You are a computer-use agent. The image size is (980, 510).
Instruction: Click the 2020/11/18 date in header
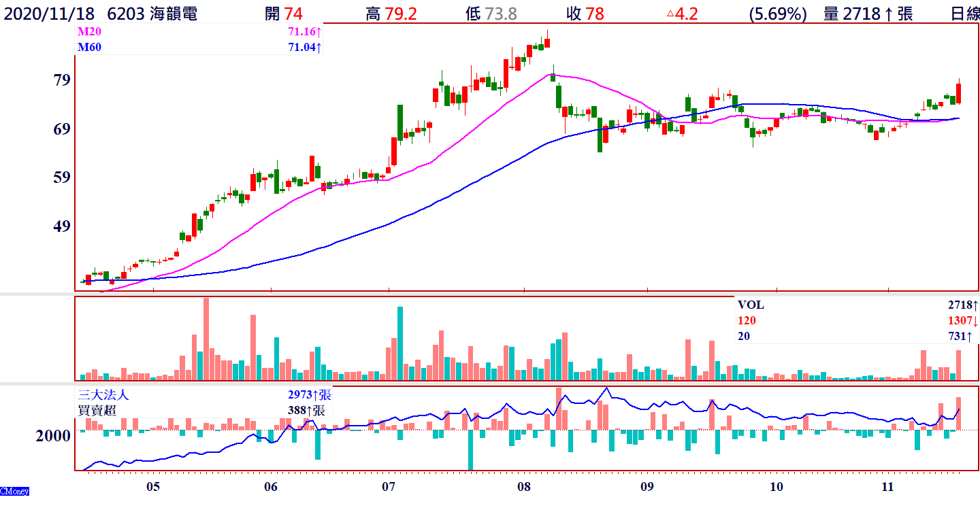tap(48, 14)
